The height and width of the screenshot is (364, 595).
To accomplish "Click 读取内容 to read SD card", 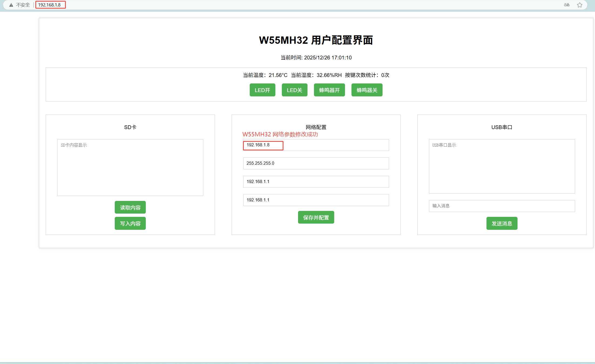I will pyautogui.click(x=130, y=207).
